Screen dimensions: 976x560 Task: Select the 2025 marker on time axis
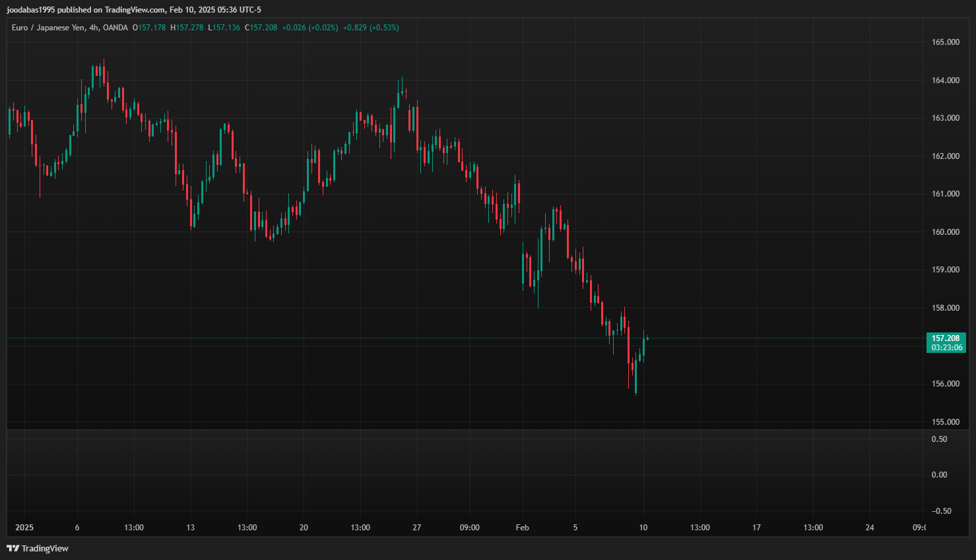point(24,528)
